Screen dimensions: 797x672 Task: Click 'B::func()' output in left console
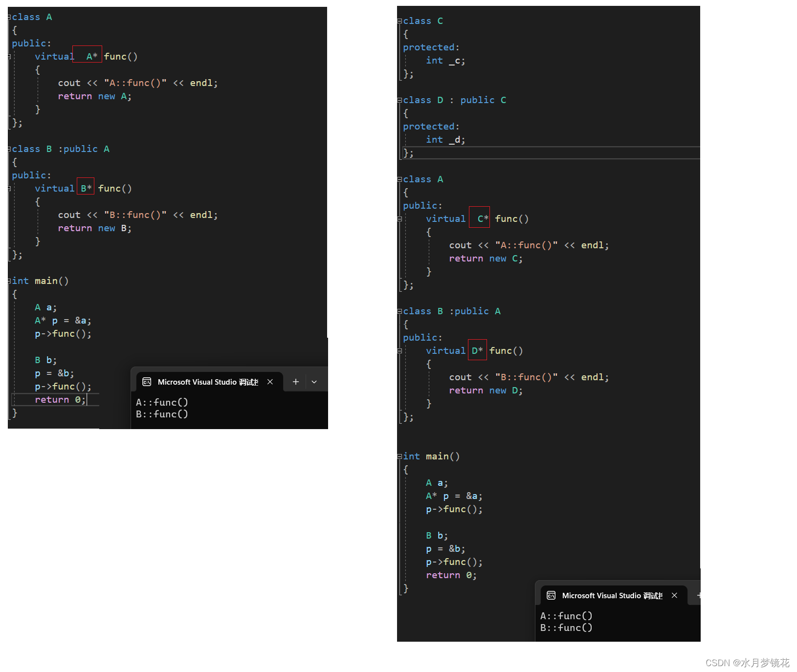[162, 414]
